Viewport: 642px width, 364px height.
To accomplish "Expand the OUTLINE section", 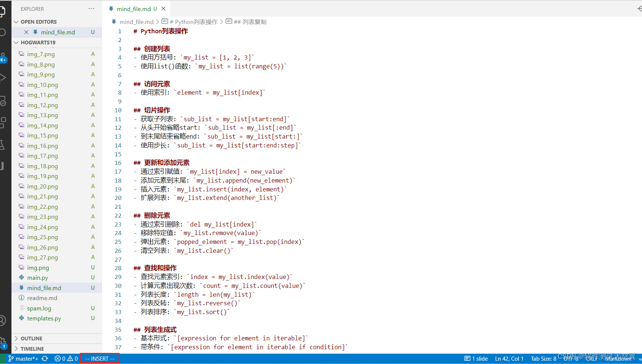I will [16, 339].
